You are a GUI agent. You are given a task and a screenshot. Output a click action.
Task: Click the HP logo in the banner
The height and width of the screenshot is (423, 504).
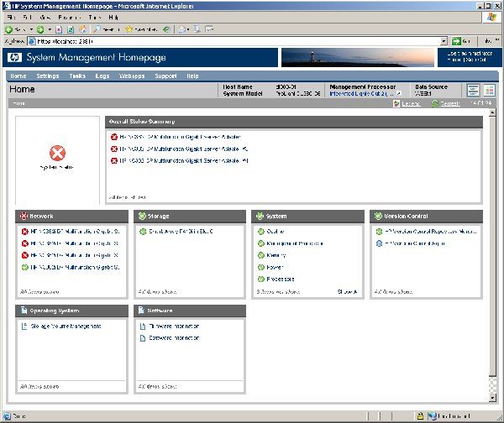pos(14,58)
